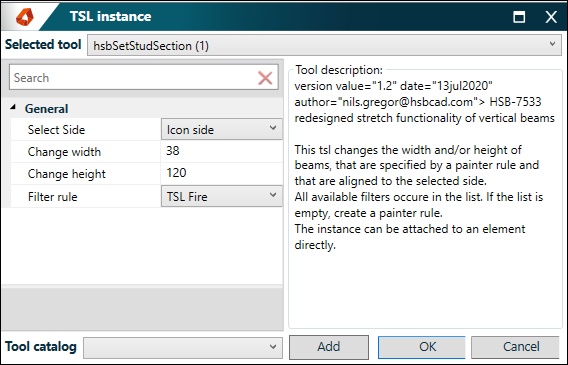
Task: Click the Cancel button
Action: (x=515, y=347)
